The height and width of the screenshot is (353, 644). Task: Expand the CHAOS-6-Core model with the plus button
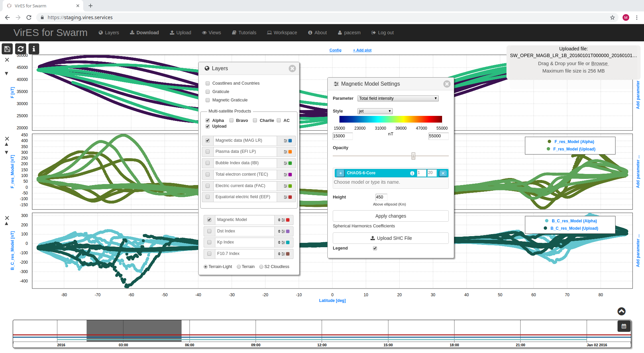[x=340, y=173]
